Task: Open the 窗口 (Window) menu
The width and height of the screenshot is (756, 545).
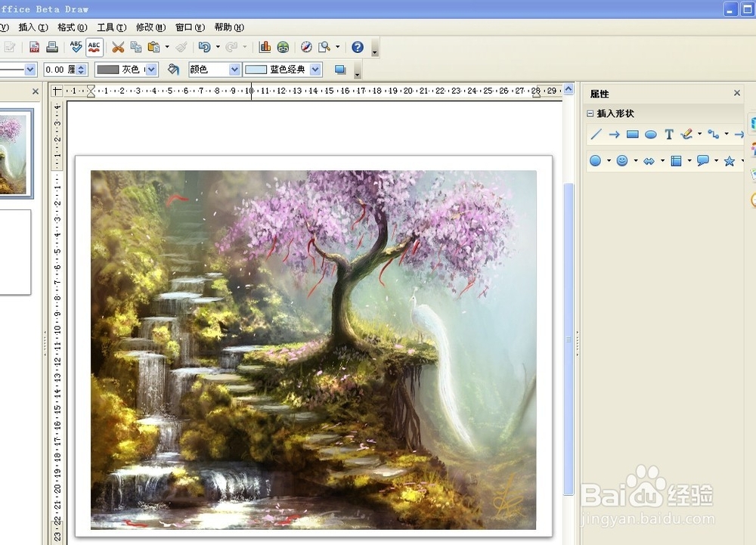Action: tap(190, 27)
